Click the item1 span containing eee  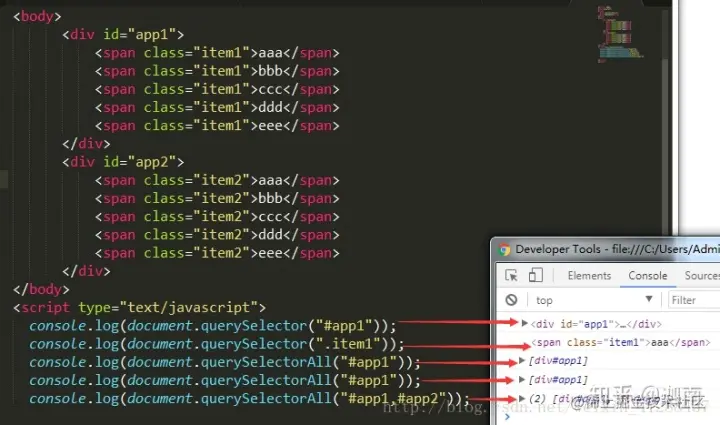(x=217, y=126)
